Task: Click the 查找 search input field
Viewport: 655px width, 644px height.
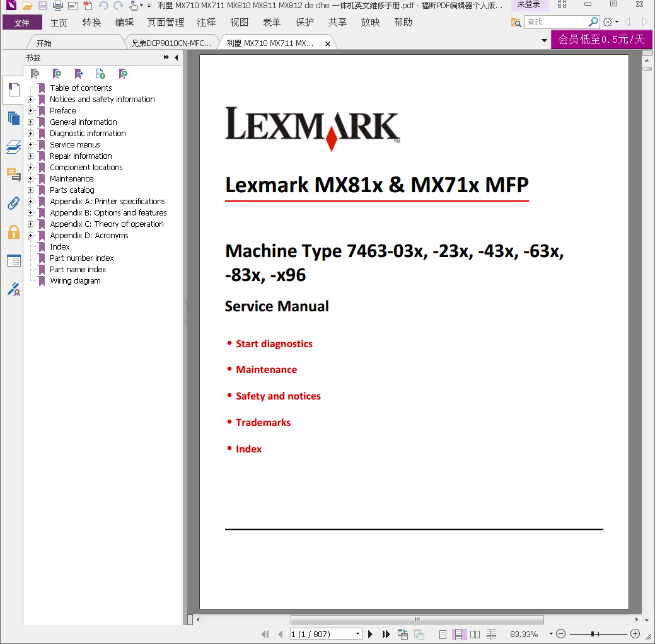Action: [556, 21]
